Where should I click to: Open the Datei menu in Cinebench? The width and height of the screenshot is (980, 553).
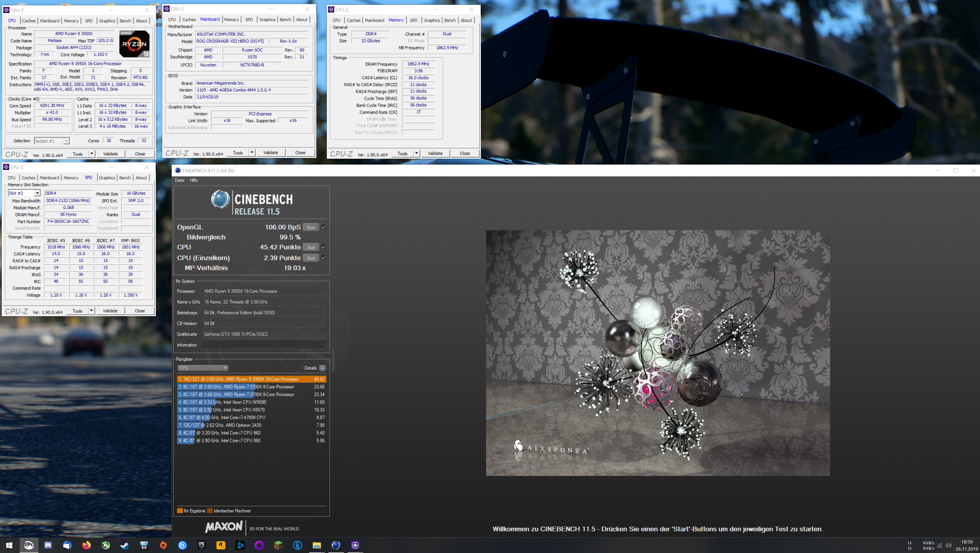pos(180,180)
